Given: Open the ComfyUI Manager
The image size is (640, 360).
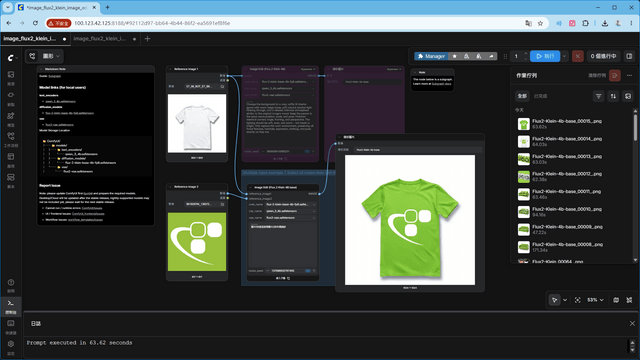Looking at the screenshot, I should pos(431,56).
